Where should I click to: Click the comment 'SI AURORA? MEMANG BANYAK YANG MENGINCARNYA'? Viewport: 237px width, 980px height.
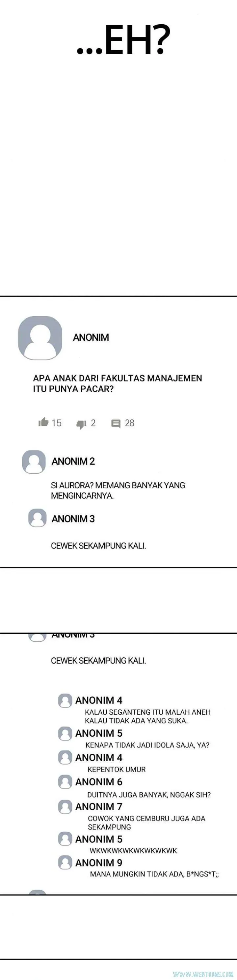tap(118, 490)
